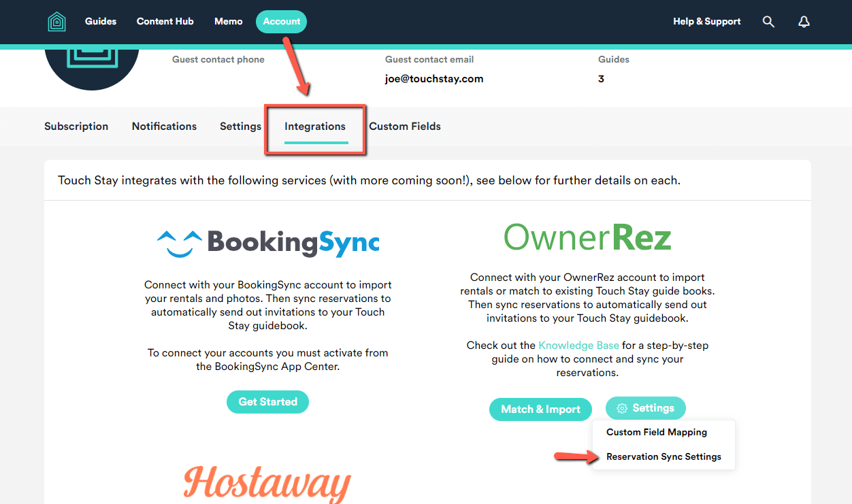Open notifications bell icon
Image resolution: width=852 pixels, height=504 pixels.
[x=804, y=22]
